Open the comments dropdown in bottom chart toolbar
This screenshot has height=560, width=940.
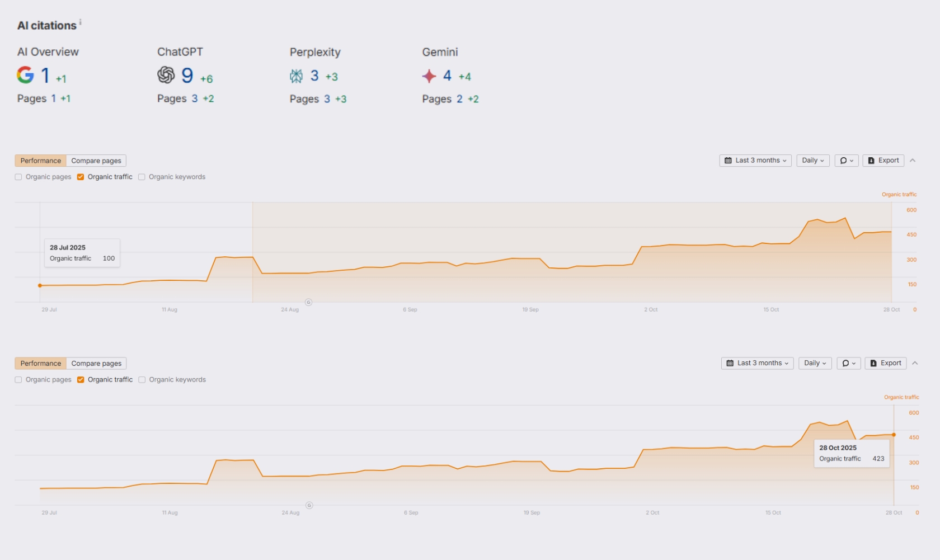click(848, 363)
